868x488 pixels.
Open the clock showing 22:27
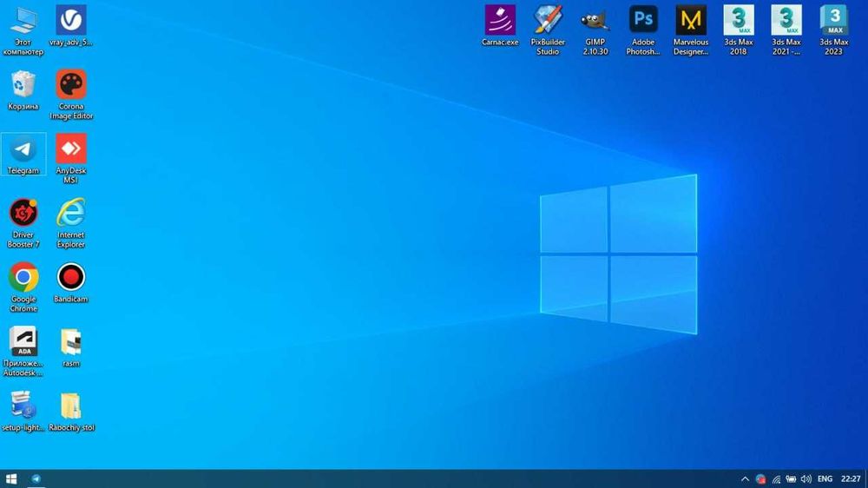(851, 479)
